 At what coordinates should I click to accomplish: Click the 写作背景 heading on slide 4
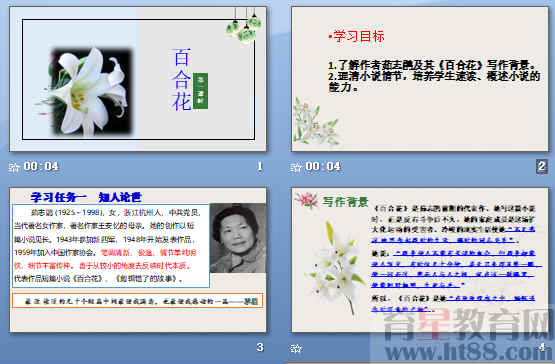click(x=345, y=201)
